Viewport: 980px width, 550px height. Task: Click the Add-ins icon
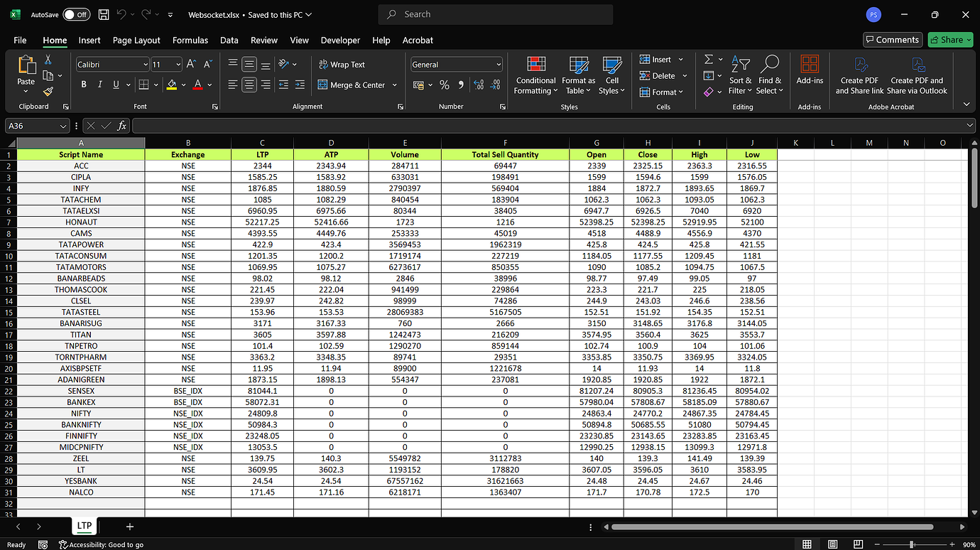(x=810, y=70)
